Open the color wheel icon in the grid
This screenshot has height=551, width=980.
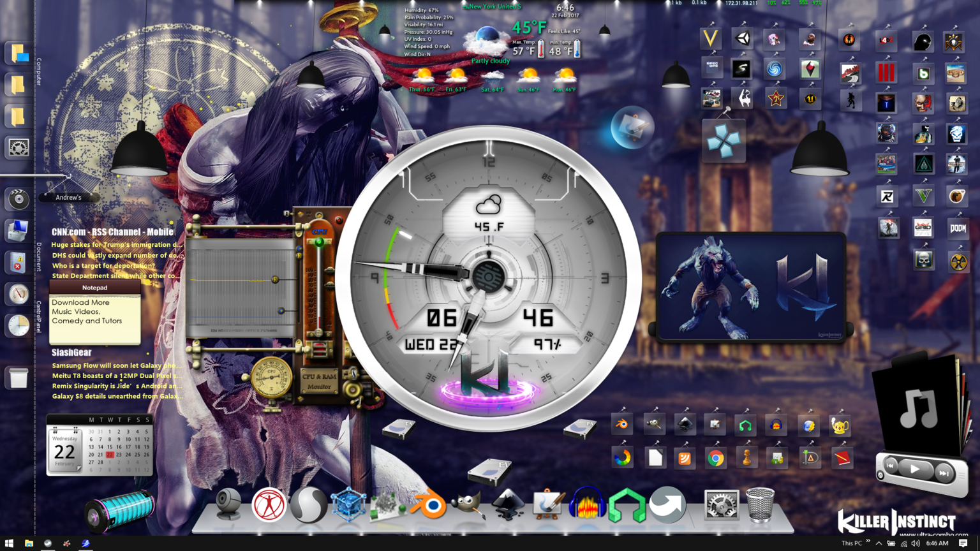623,458
